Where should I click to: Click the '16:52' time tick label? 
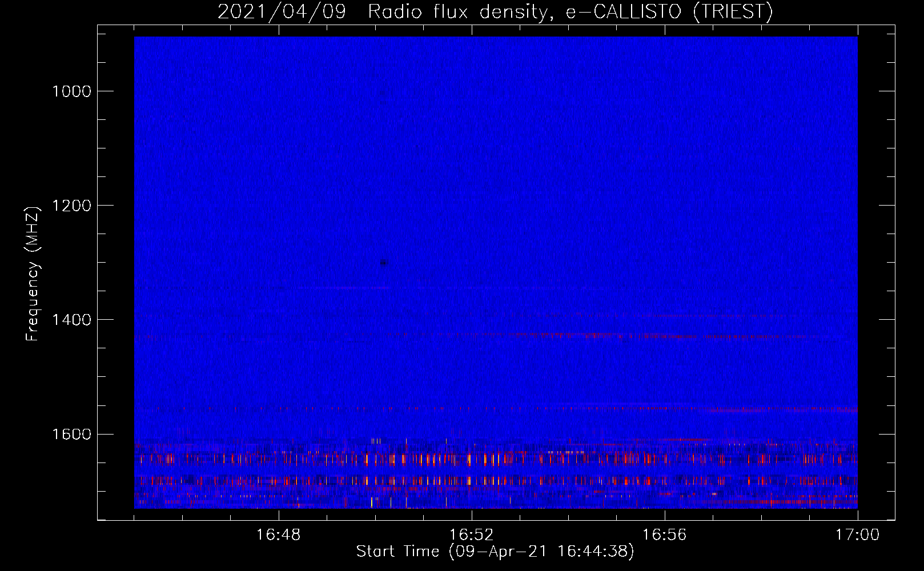coord(471,534)
